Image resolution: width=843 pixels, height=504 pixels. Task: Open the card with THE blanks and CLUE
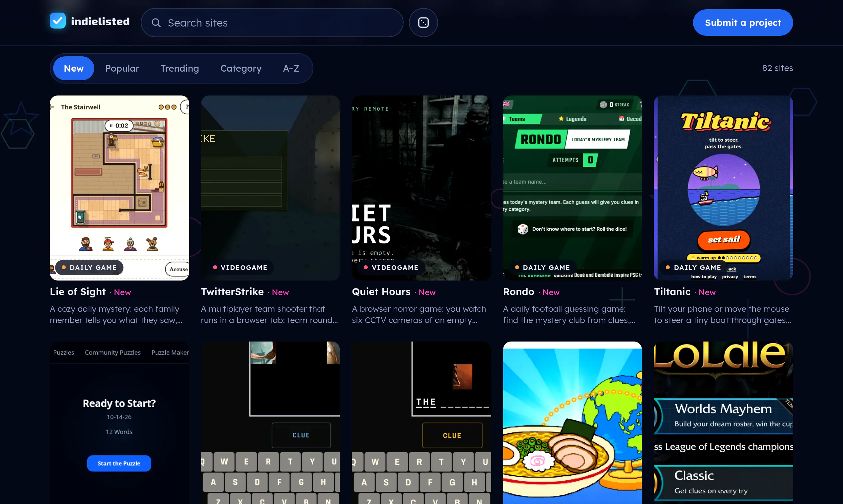pos(421,423)
